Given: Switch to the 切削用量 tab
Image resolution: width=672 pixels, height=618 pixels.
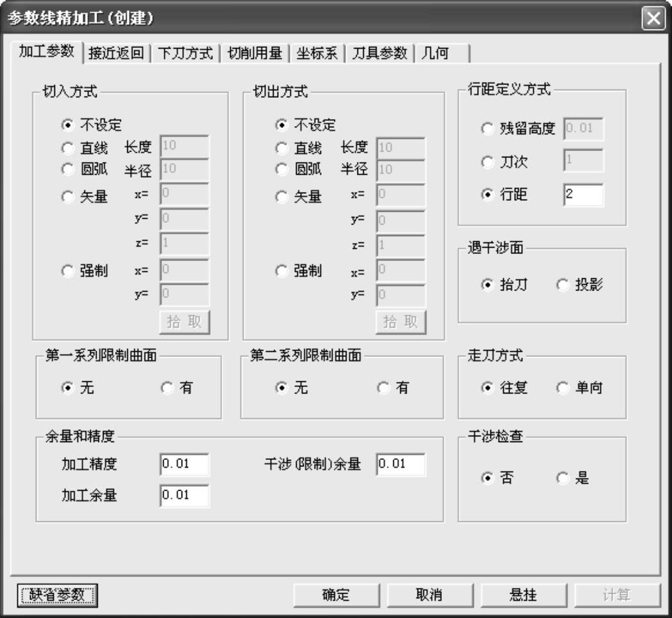Looking at the screenshot, I should (x=254, y=53).
